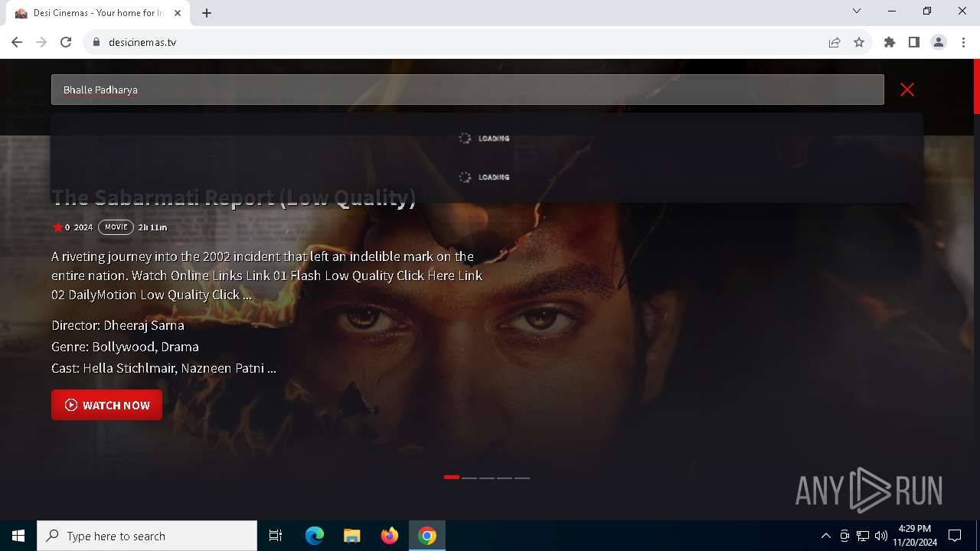Click the movie description paragraph
This screenshot has width=980, height=551.
coord(267,275)
